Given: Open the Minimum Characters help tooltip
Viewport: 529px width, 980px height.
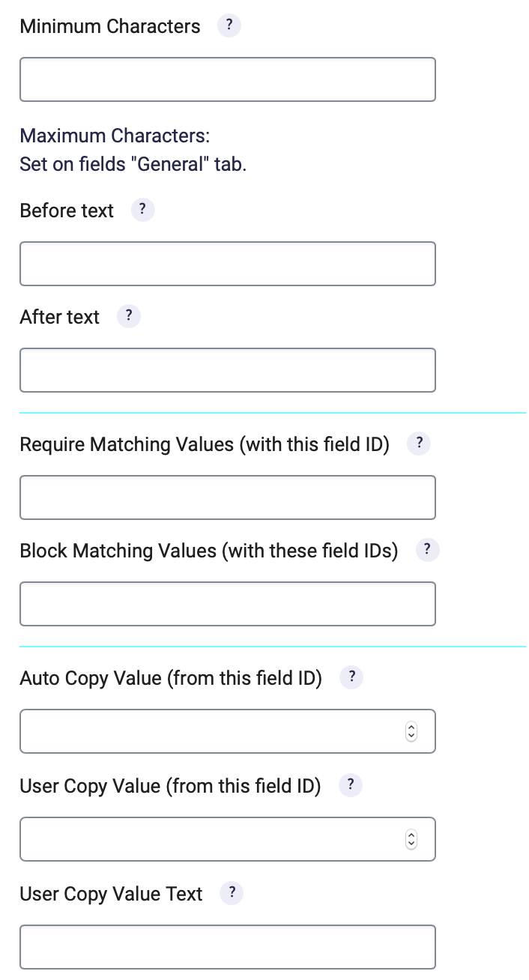Looking at the screenshot, I should click(229, 25).
